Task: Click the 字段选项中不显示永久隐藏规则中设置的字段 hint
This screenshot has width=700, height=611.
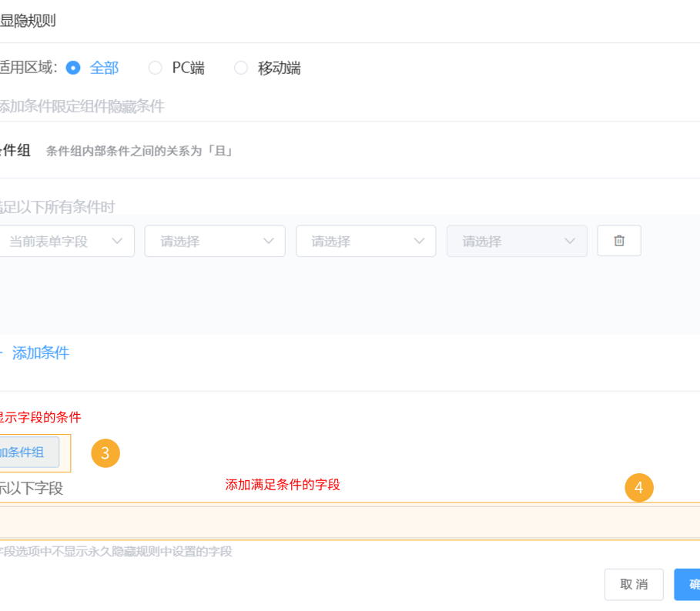Action: tap(116, 552)
